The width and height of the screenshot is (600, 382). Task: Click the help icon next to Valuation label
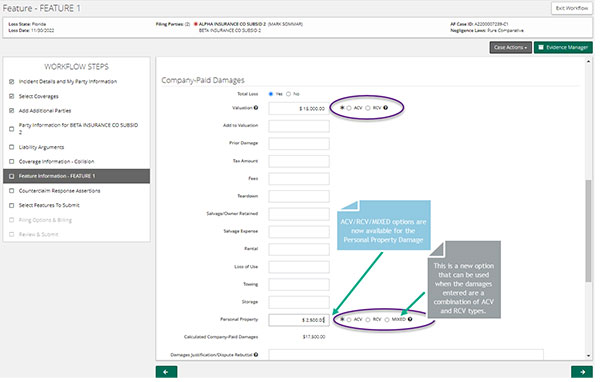coord(256,108)
